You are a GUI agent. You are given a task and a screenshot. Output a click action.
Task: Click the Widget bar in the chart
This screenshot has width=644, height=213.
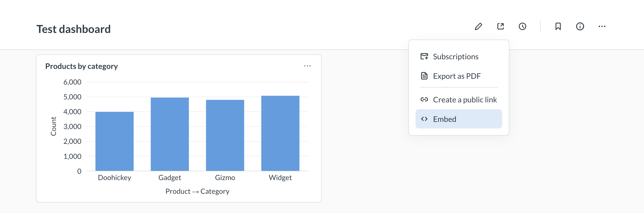coord(280,133)
